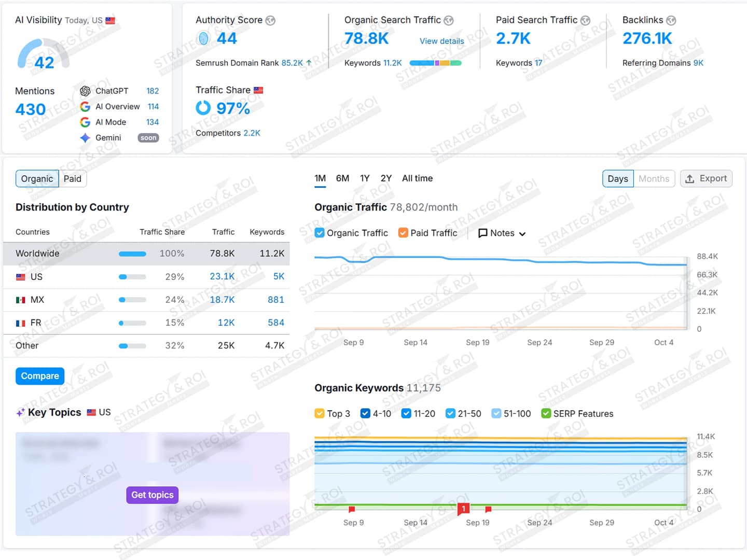Click the ChatGPT logo icon in Mentions
Screen dimensions: 747x560
point(85,91)
